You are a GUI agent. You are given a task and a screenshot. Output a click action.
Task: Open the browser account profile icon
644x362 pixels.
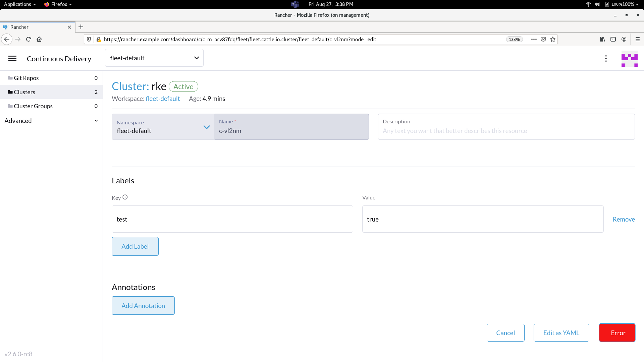[x=624, y=39]
